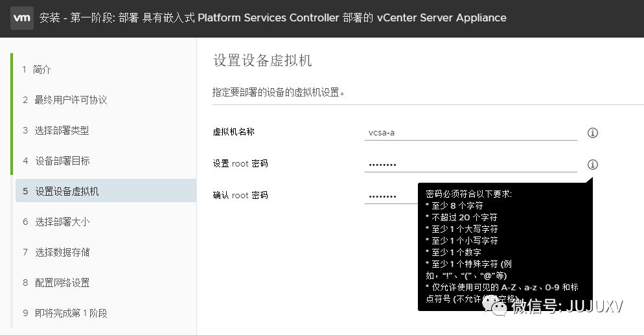Select step 5 设置设备虚拟机

click(106, 191)
